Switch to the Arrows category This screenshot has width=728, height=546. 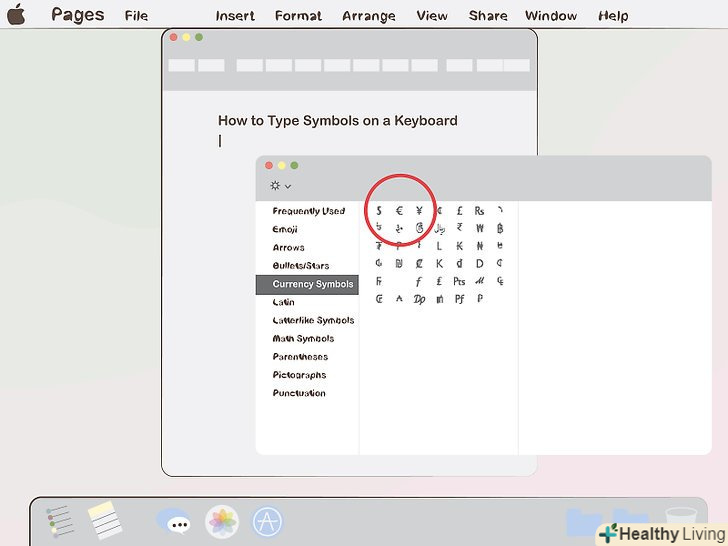(288, 247)
